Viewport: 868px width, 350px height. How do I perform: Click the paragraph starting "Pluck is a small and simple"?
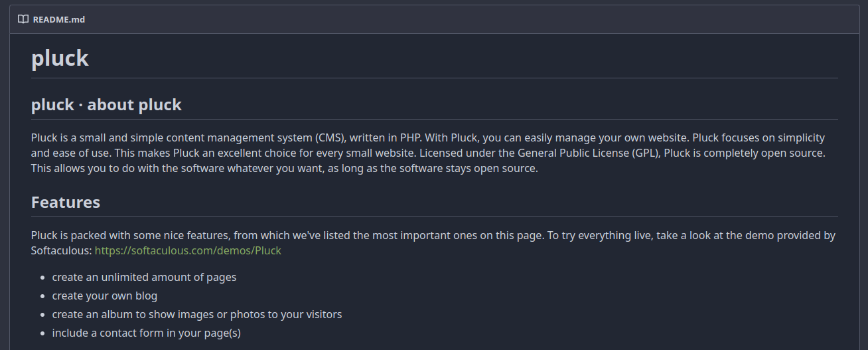pos(428,153)
